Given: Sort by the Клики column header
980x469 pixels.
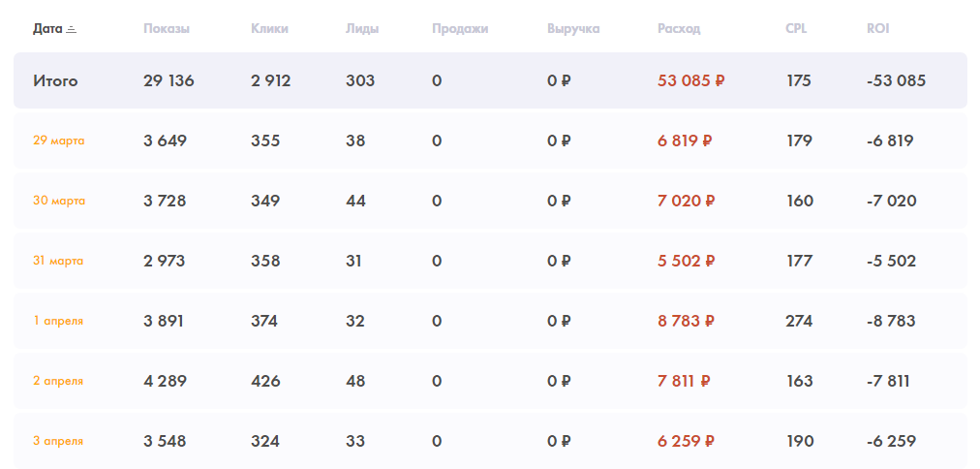Looking at the screenshot, I should [x=269, y=29].
